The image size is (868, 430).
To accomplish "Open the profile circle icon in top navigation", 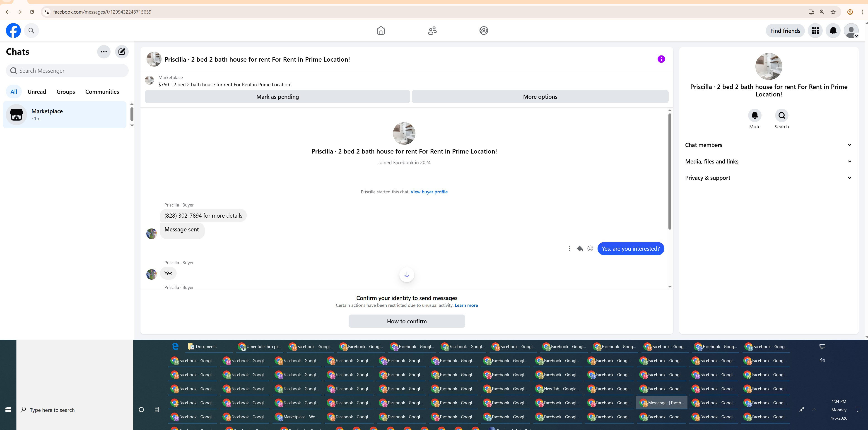I will 484,31.
